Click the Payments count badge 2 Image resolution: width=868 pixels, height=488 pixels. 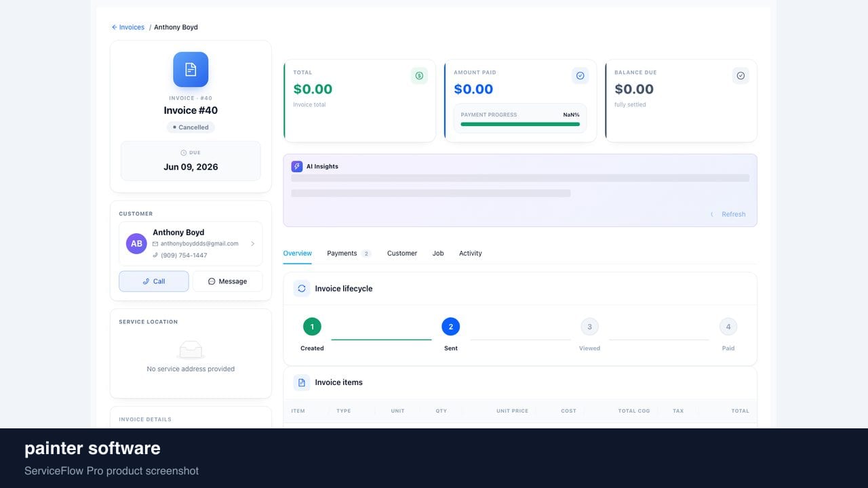[366, 253]
